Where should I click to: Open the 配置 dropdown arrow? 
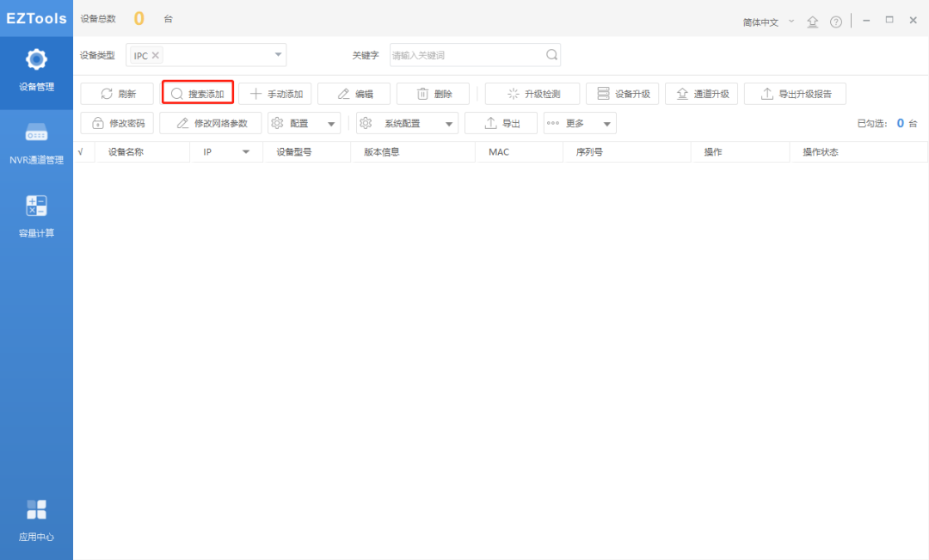click(331, 122)
